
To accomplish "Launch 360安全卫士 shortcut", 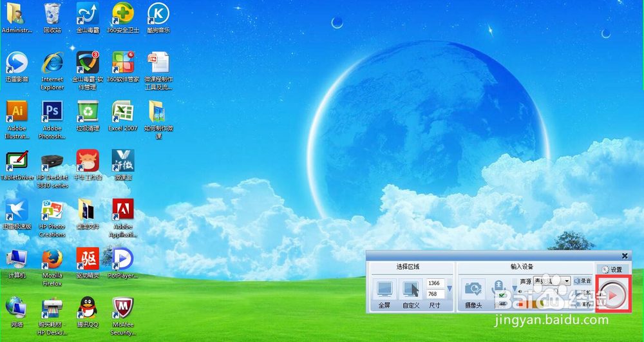I will (123, 17).
